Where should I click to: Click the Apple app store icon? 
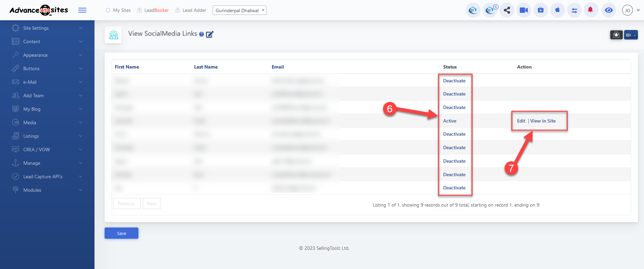557,10
